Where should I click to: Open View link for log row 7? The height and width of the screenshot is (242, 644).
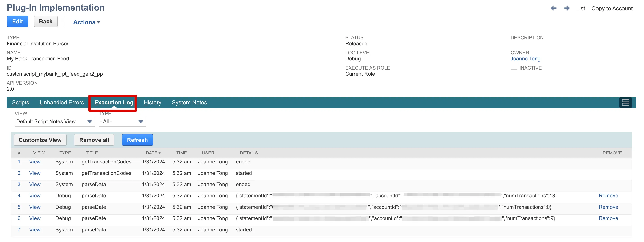click(35, 230)
